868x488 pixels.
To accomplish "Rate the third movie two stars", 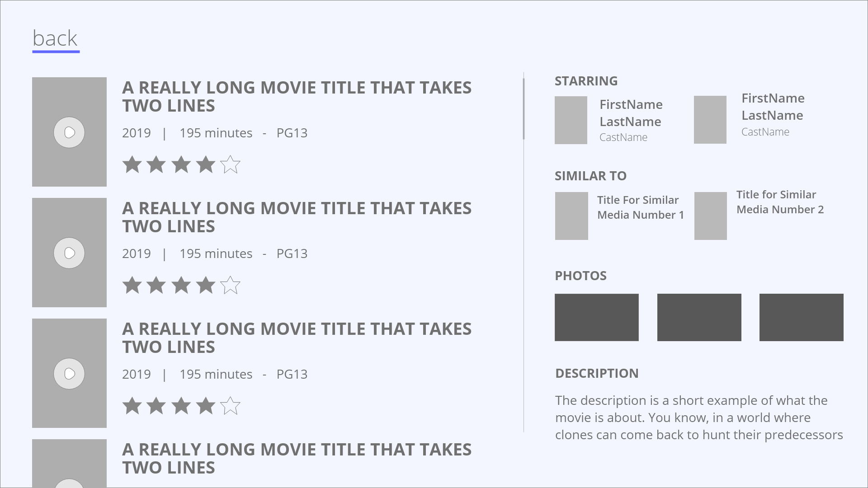I will (x=156, y=406).
